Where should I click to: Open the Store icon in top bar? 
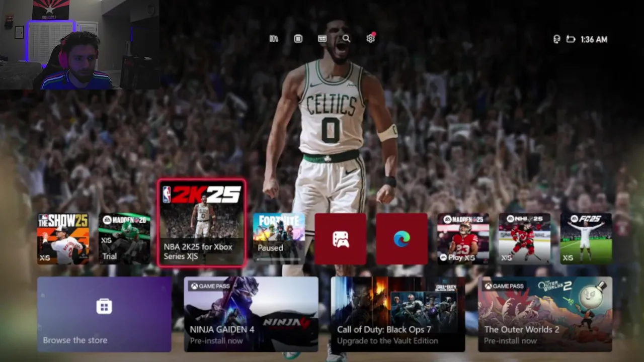(298, 39)
